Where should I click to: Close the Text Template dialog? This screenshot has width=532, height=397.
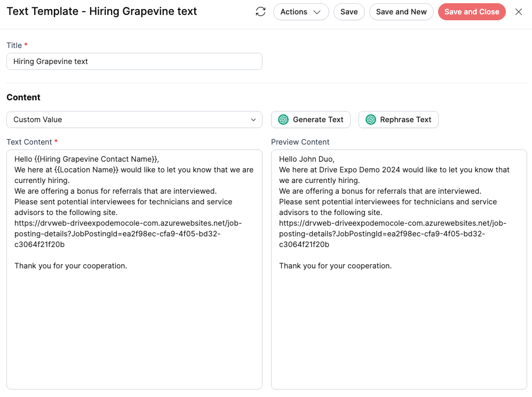click(519, 12)
